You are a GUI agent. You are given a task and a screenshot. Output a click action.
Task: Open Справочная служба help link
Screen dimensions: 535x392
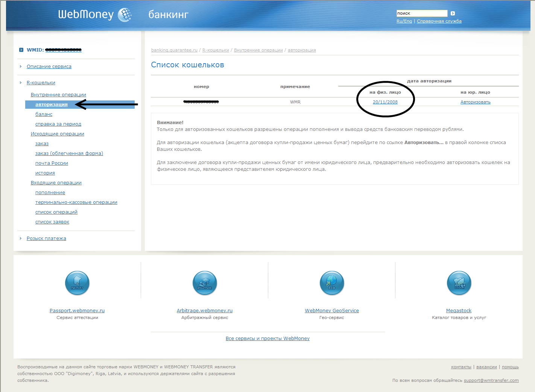pyautogui.click(x=439, y=21)
